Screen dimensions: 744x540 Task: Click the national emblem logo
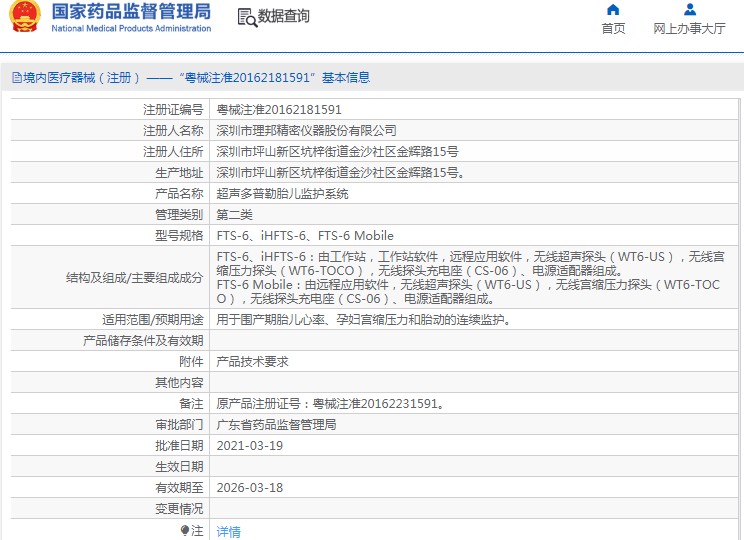tap(24, 17)
